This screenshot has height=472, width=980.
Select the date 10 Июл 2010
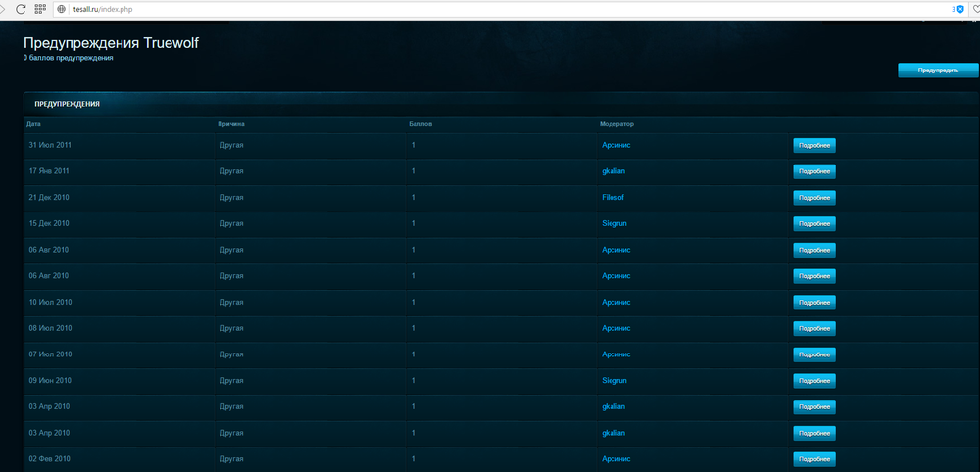50,303
